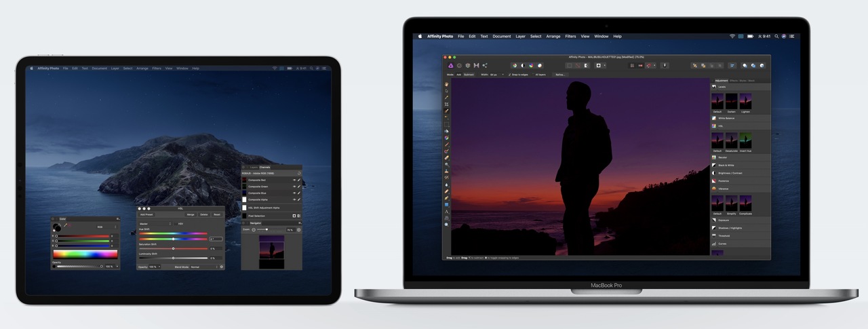The width and height of the screenshot is (868, 329).
Task: Open the HSL panel settings gear
Action: 221,267
